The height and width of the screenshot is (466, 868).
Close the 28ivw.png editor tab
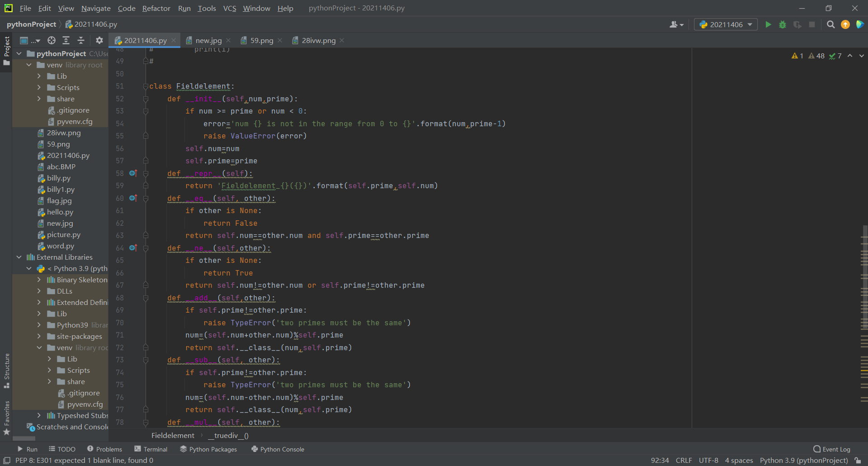coord(342,40)
